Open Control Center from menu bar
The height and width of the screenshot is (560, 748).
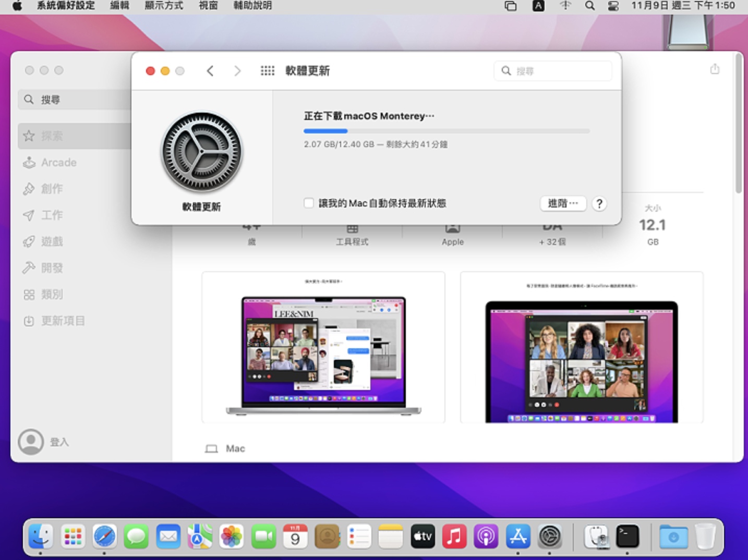pos(613,6)
